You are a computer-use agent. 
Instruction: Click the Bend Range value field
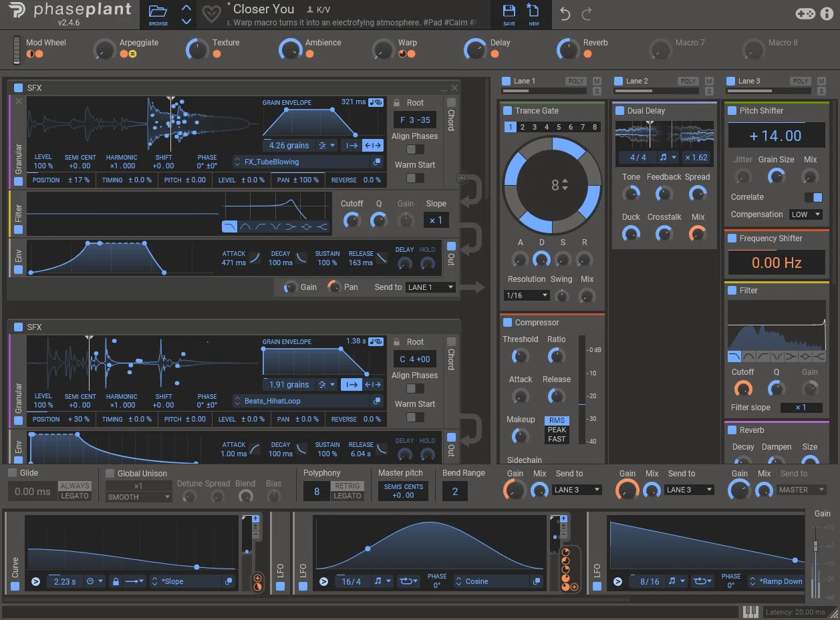coord(455,491)
